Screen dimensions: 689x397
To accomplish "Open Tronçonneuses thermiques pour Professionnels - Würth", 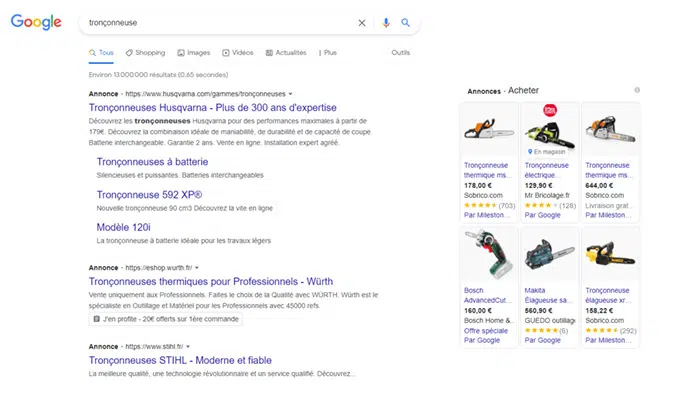I will point(211,281).
